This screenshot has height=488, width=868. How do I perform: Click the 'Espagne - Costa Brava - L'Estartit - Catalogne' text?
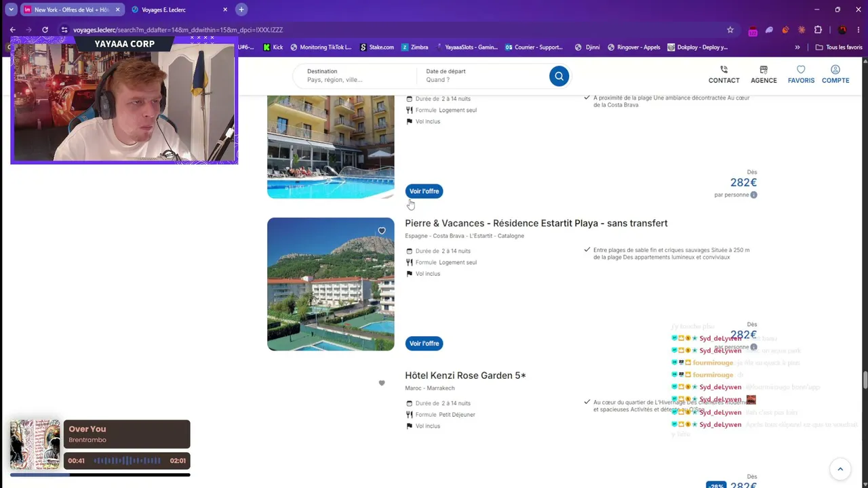coord(465,236)
